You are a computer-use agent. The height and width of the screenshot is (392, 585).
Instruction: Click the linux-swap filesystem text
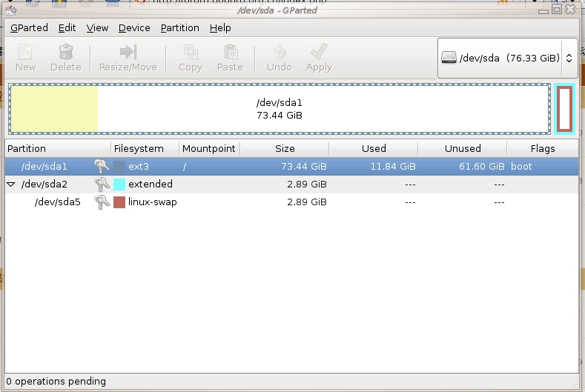click(x=153, y=202)
